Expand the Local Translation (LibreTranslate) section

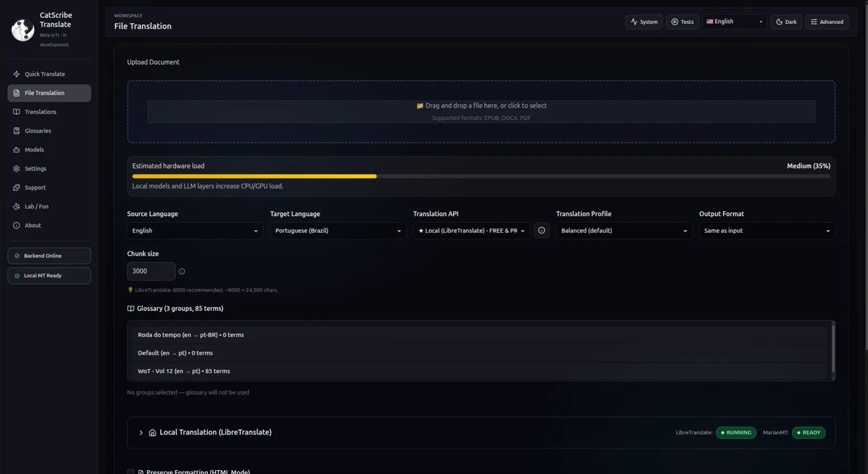coord(141,433)
